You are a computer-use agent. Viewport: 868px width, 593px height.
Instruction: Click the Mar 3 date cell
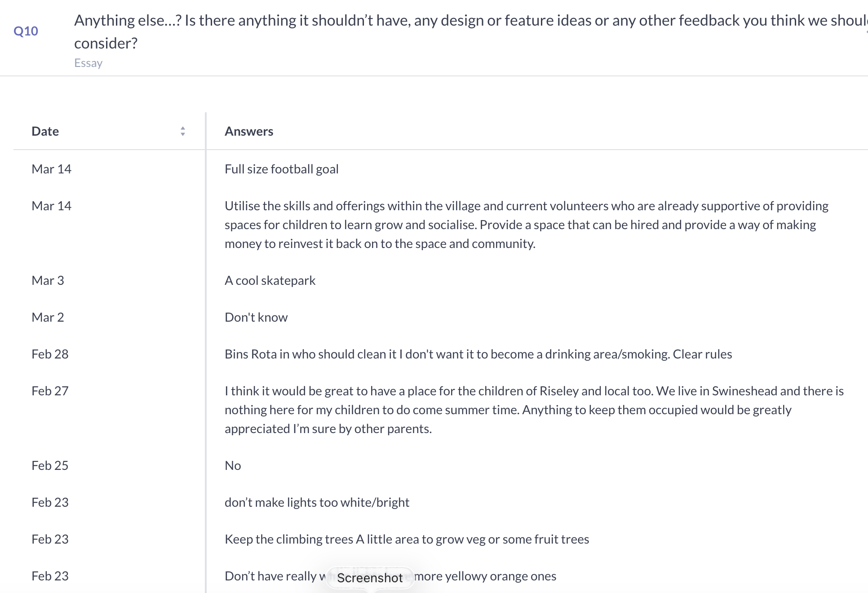48,280
